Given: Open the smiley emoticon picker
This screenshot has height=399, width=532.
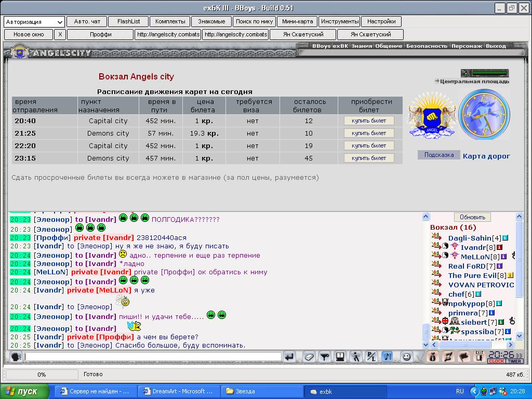Looking at the screenshot, I should (406, 356).
